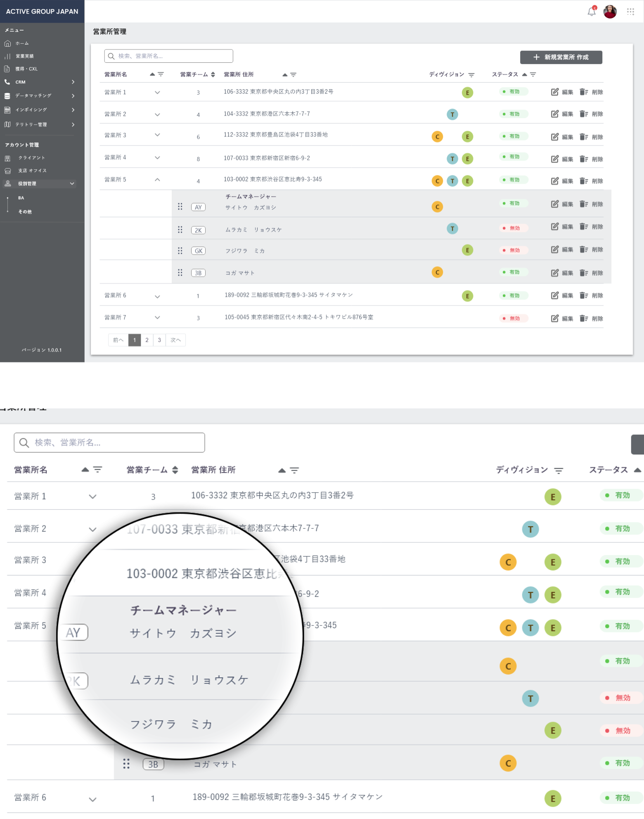
Task: Delete 営業所 1 via 削除
Action: point(591,92)
